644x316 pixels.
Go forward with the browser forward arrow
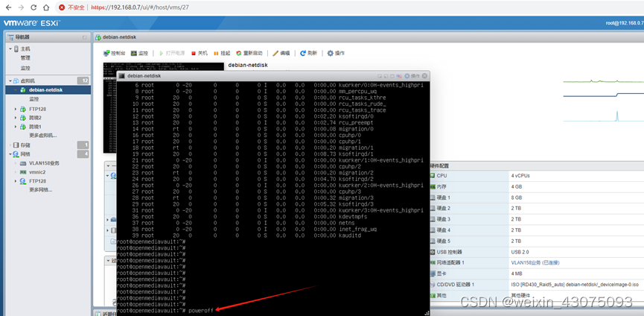click(21, 7)
